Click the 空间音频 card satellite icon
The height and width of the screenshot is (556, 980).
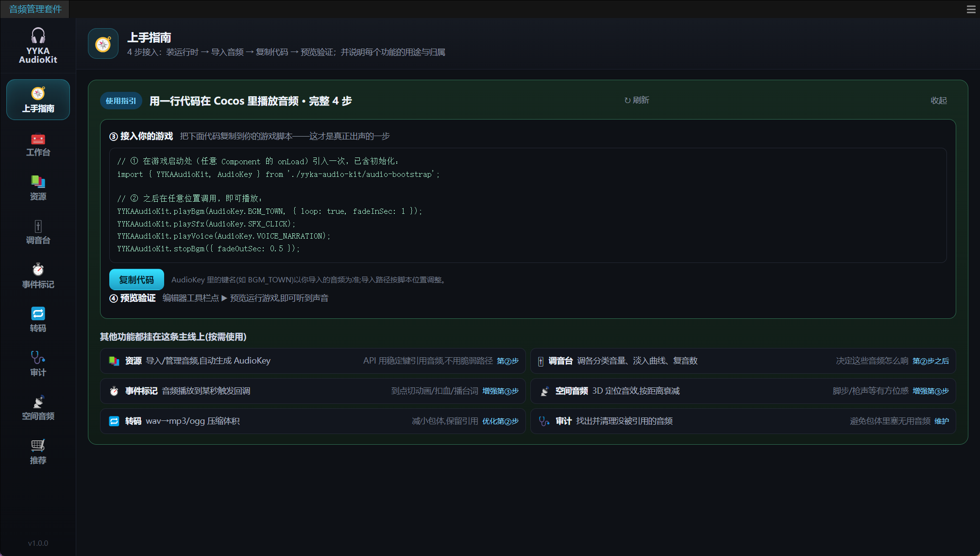[544, 391]
